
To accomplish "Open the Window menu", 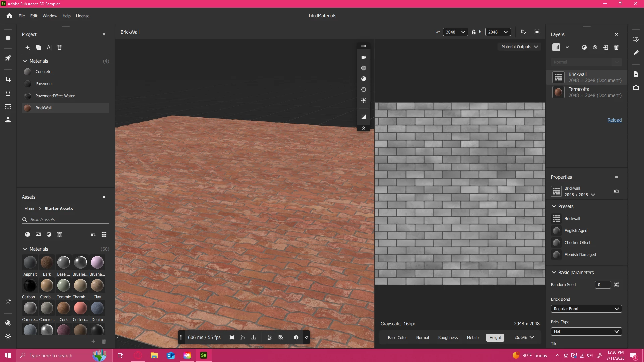I will [x=50, y=16].
